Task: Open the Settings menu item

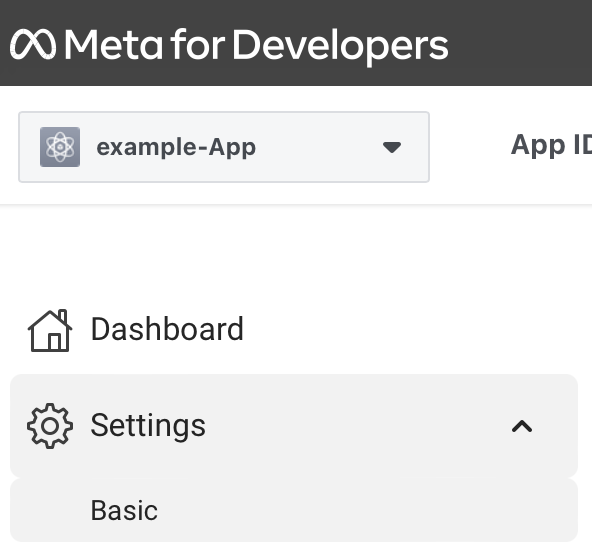Action: click(294, 426)
